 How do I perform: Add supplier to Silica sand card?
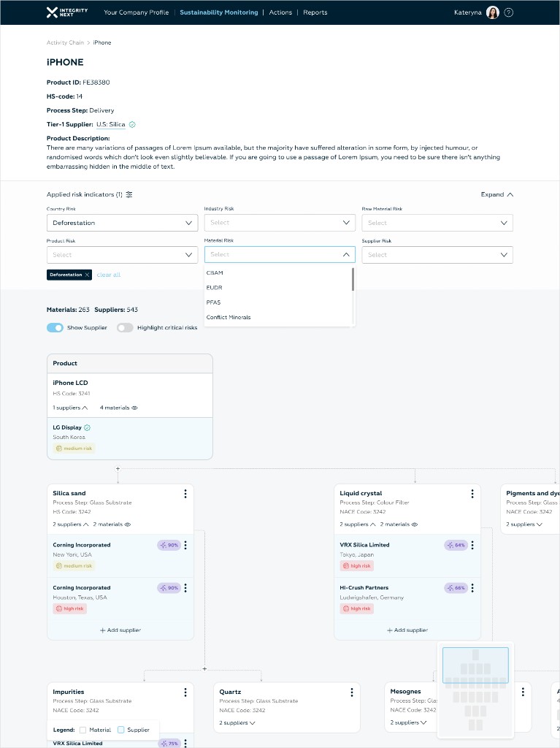tap(120, 630)
